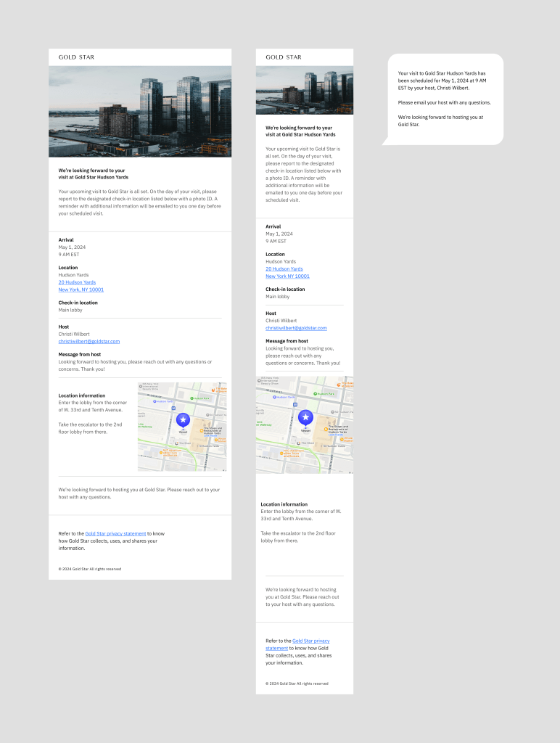Viewport: 560px width, 743px height.
Task: Click the skyline hero image in the mobile email
Action: [x=305, y=90]
